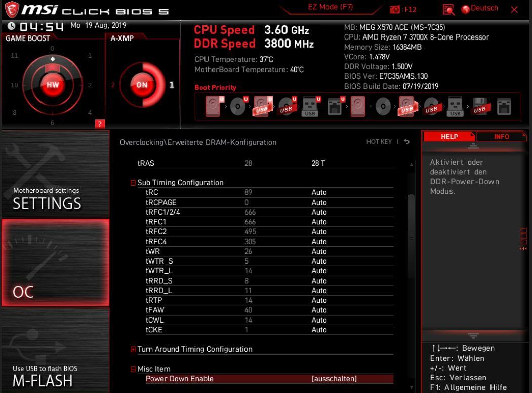Select the UEFI hard disk boot device
This screenshot has height=393, width=532.
click(214, 106)
